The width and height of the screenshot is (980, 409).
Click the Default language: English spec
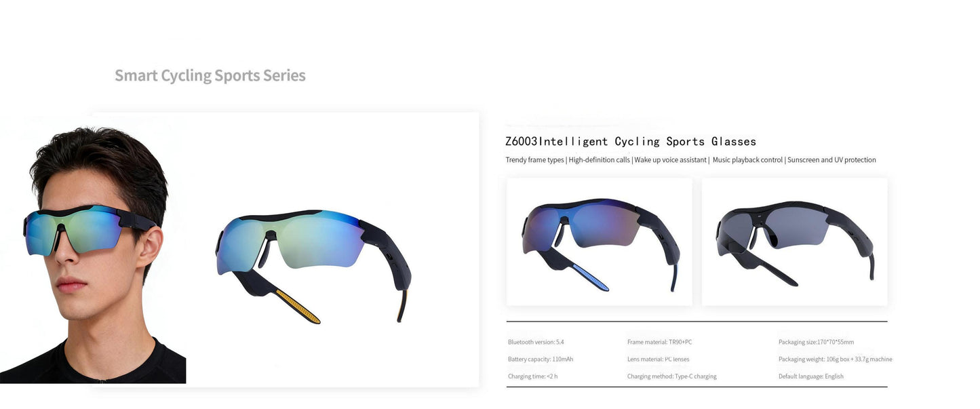tap(811, 376)
